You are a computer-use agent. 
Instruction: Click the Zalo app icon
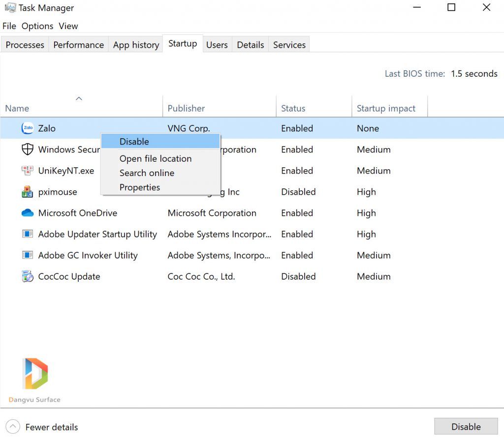(28, 128)
